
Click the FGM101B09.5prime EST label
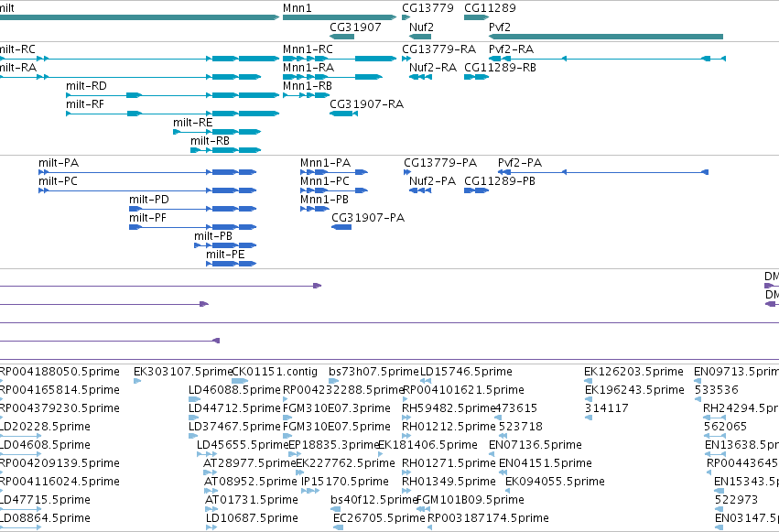point(470,500)
